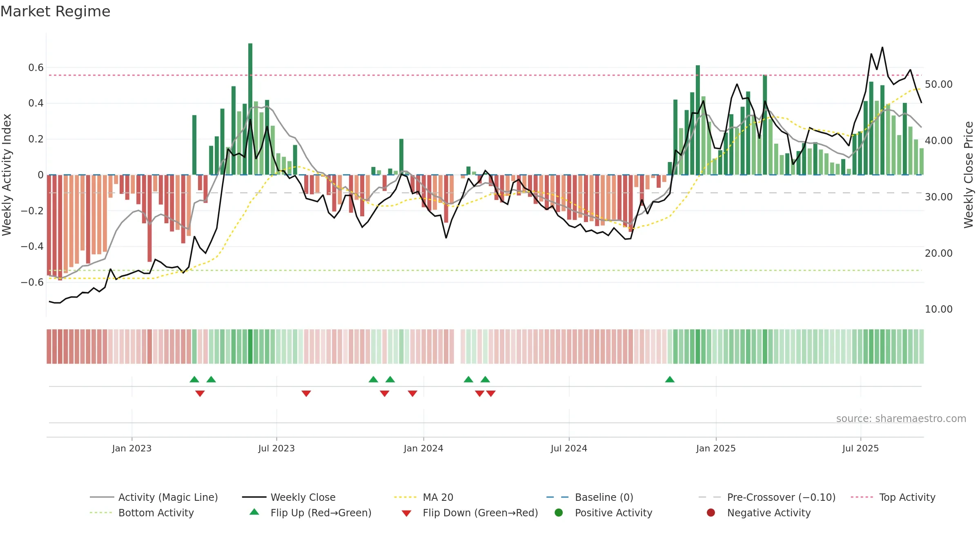Click the Jan 2023 x-axis label
Viewport: 980px width, 551px height.
pyautogui.click(x=132, y=448)
